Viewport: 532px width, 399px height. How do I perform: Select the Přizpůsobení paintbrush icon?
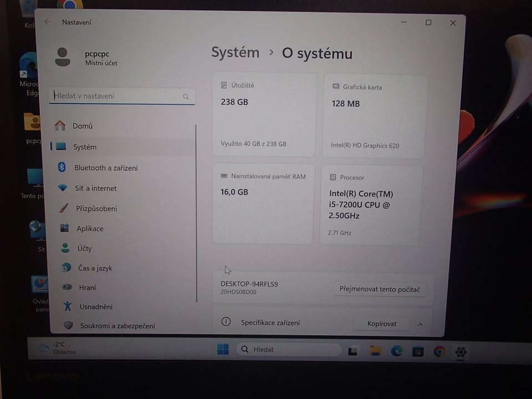tap(63, 208)
